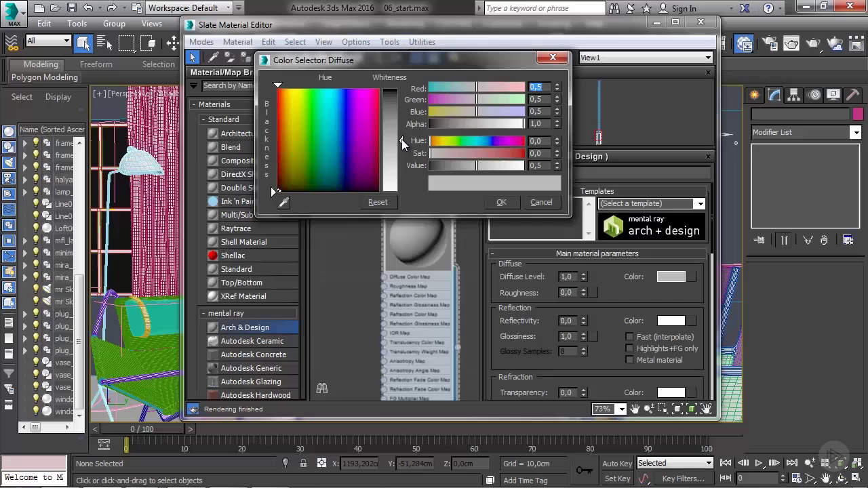Viewport: 868px width, 488px height.
Task: Click the Play Animation button
Action: click(759, 463)
